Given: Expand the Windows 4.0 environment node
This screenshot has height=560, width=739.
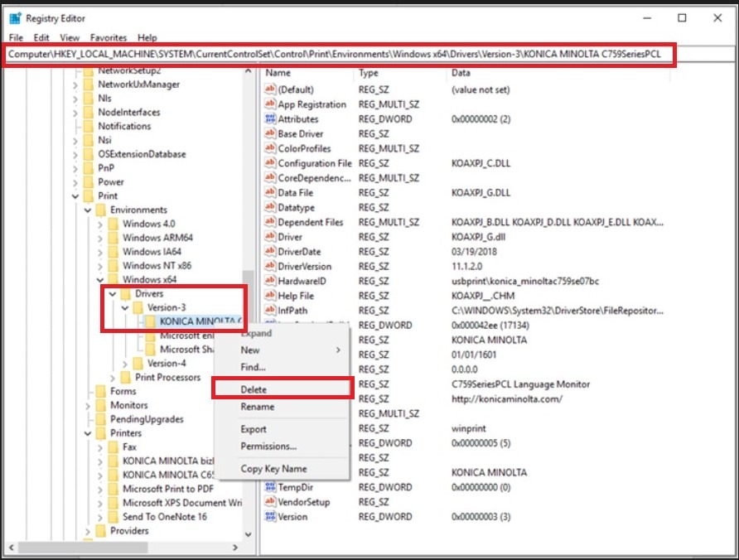Looking at the screenshot, I should point(100,224).
